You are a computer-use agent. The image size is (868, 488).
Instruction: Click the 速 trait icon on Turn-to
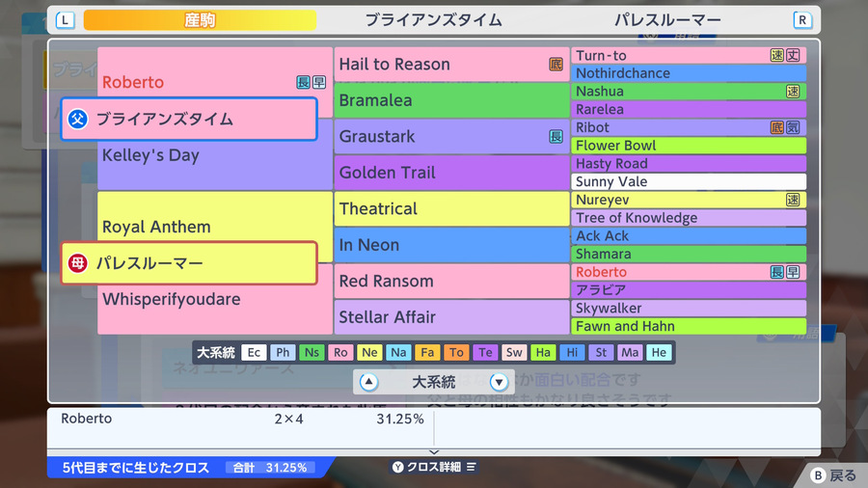pos(777,55)
